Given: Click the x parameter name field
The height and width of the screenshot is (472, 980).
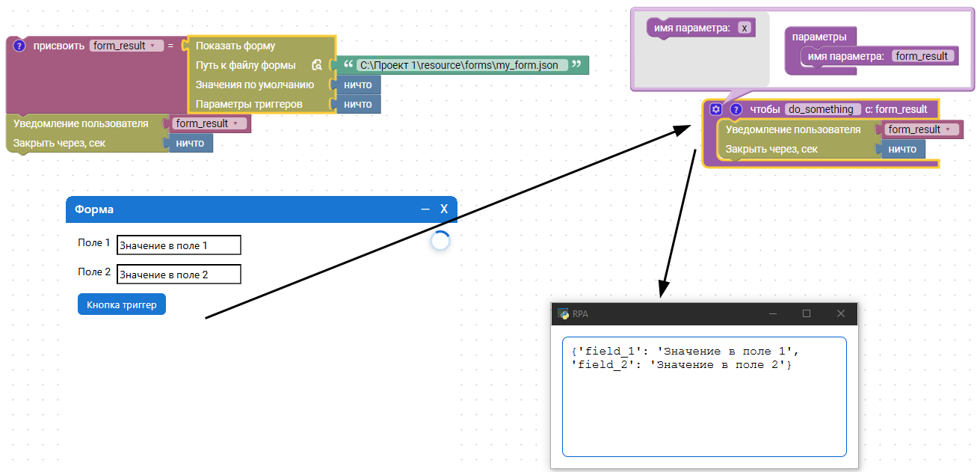Looking at the screenshot, I should tap(744, 28).
